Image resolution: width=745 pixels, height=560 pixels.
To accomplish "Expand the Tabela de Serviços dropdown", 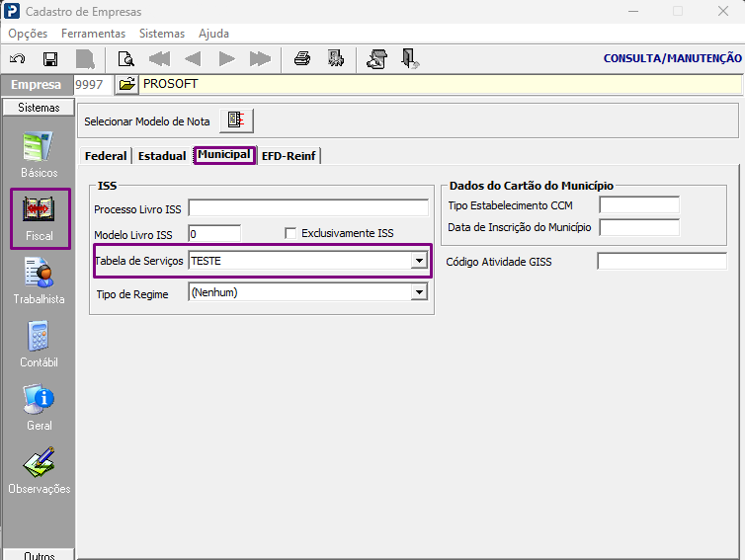I will (419, 261).
